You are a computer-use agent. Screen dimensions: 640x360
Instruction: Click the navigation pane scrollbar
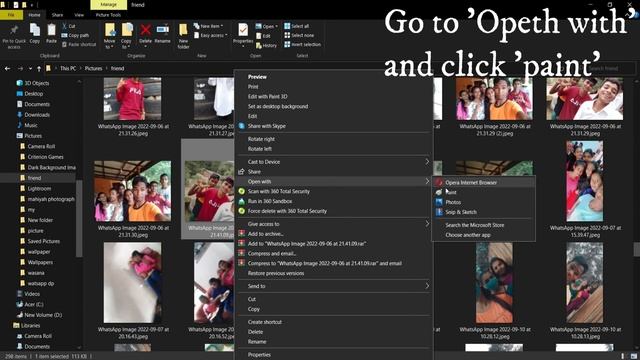[79, 218]
